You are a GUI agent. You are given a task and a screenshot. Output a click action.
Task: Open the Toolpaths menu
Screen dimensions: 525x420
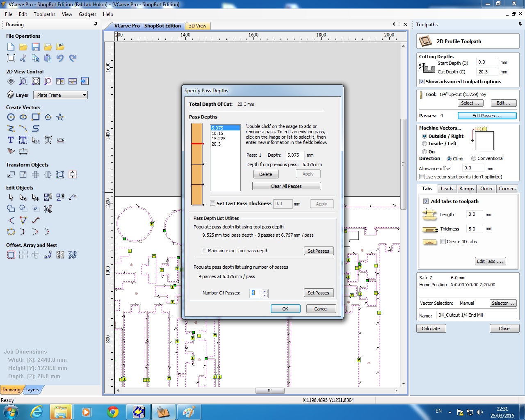tap(44, 14)
